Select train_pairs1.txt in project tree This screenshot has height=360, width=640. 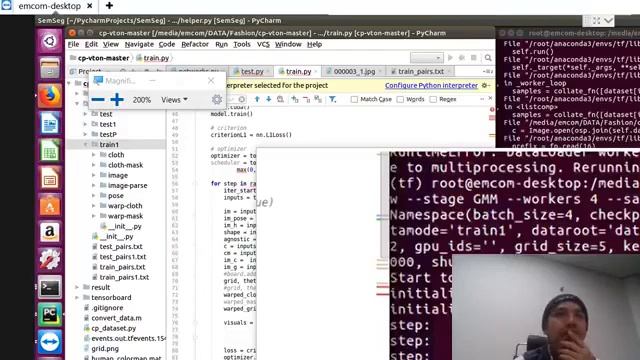[x=124, y=277]
